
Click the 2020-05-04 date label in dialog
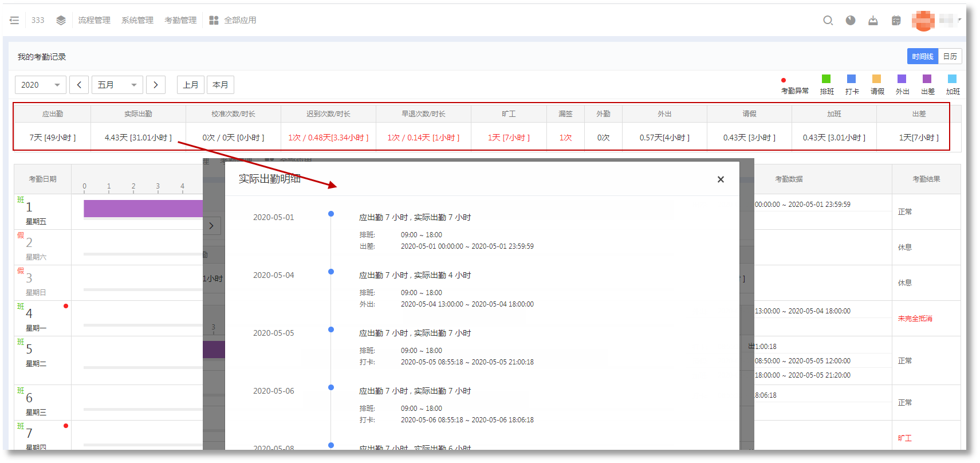273,275
